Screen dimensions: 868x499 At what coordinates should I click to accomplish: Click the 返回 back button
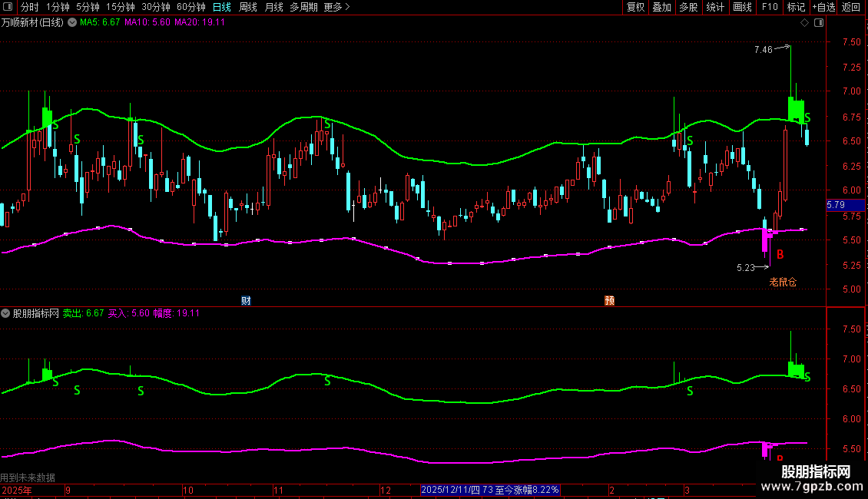click(x=851, y=7)
